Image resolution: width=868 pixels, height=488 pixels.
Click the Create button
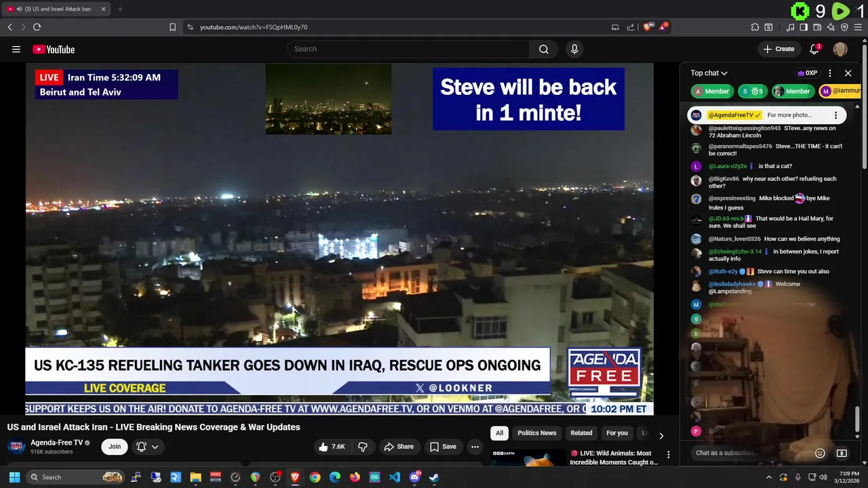778,49
